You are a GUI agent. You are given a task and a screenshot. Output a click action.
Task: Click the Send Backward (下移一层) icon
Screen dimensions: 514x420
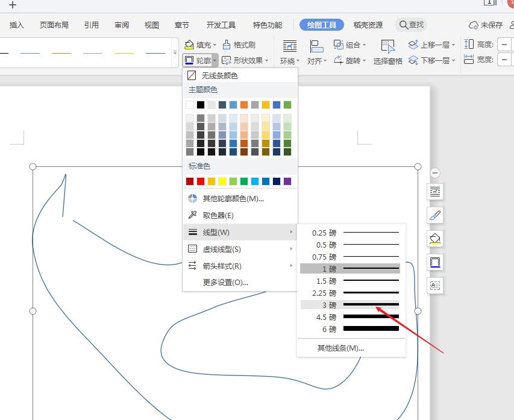[x=413, y=60]
